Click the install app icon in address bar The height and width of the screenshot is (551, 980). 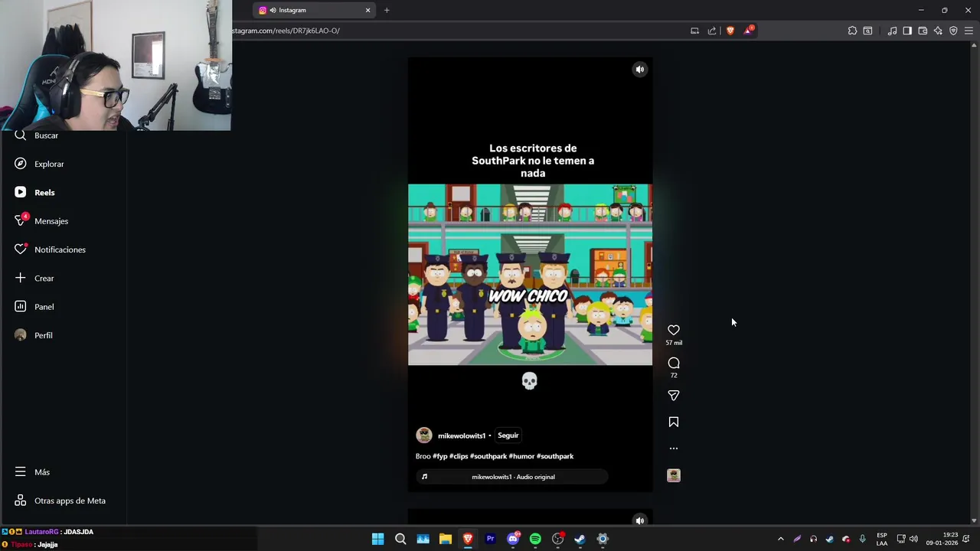694,31
